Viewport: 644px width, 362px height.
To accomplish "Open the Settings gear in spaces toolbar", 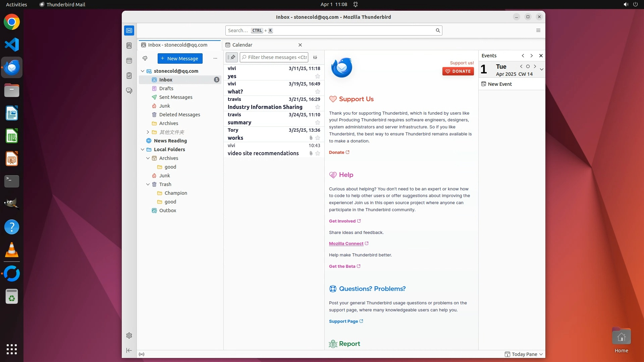I will pyautogui.click(x=129, y=336).
